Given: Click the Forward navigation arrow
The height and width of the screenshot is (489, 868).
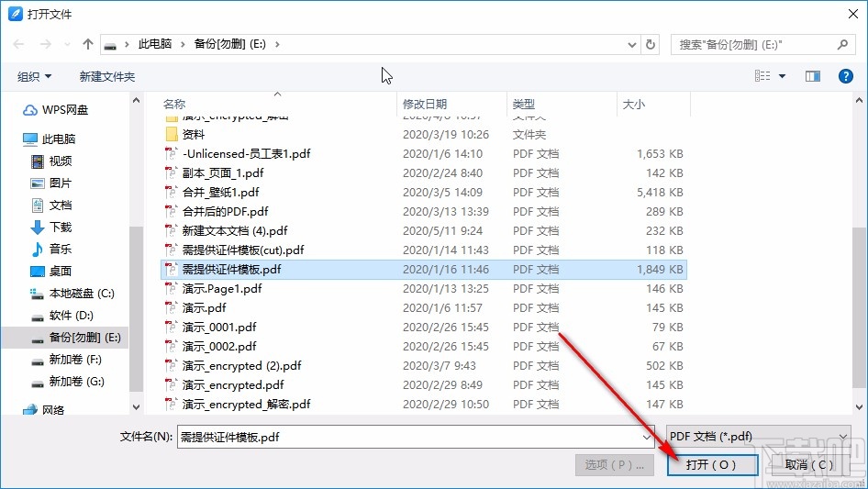Looking at the screenshot, I should pyautogui.click(x=45, y=44).
